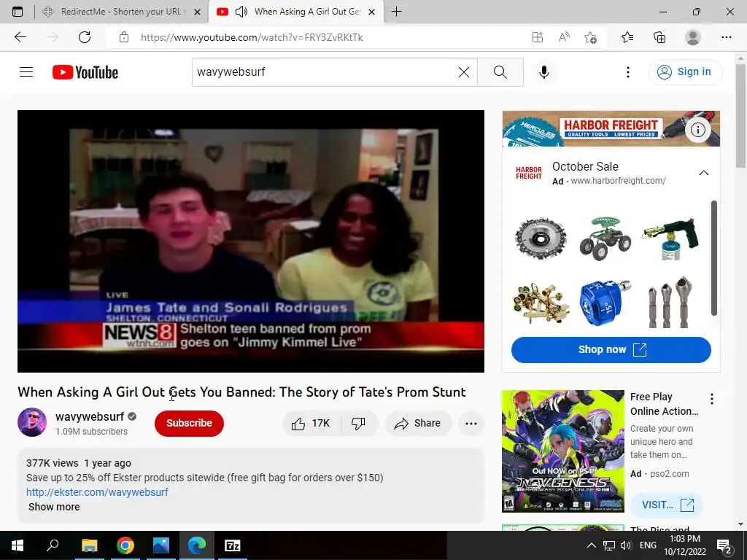747x560 pixels.
Task: Open wavywebsurf channel name link
Action: coord(90,416)
